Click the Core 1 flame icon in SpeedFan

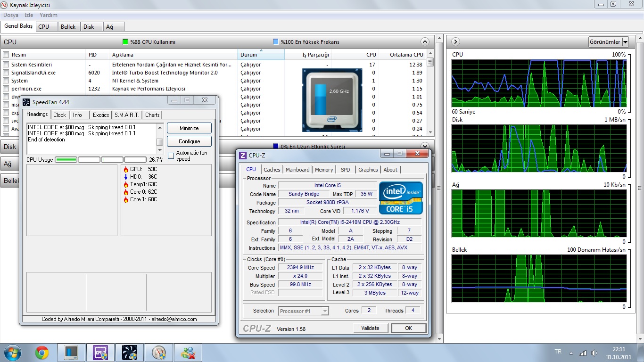coord(126,199)
